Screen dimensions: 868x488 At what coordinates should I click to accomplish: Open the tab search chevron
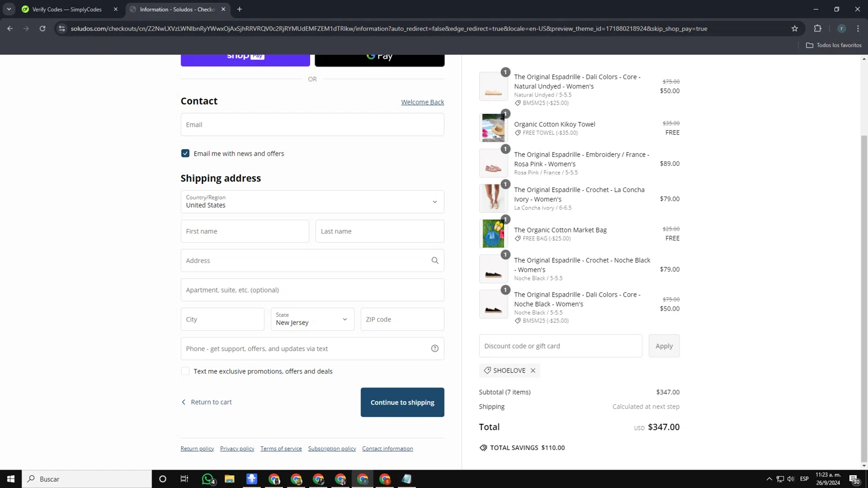[x=9, y=9]
